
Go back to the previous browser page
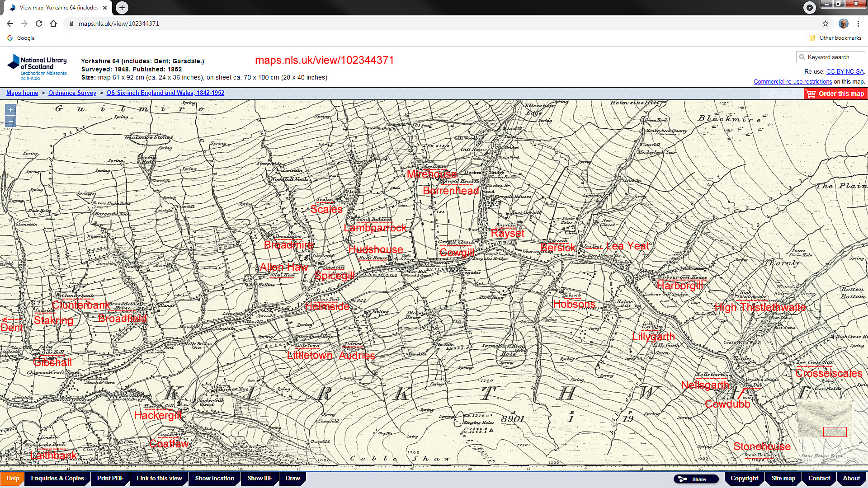10,23
